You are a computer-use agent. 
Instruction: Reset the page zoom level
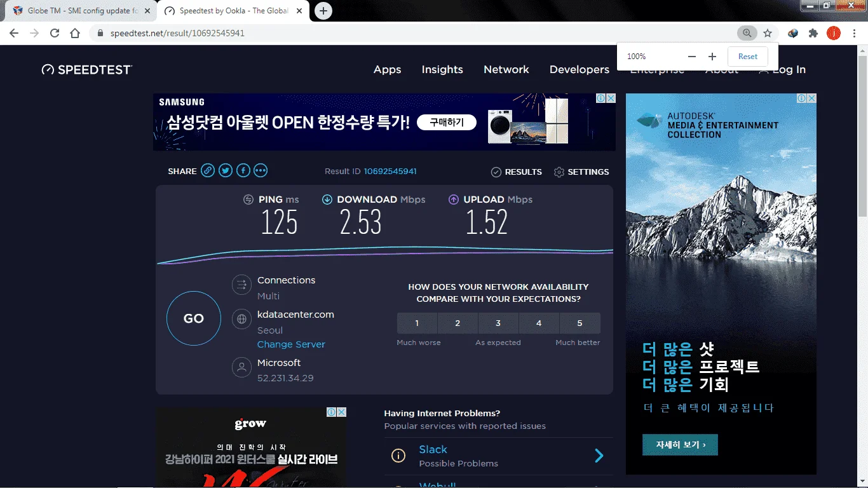coord(748,57)
